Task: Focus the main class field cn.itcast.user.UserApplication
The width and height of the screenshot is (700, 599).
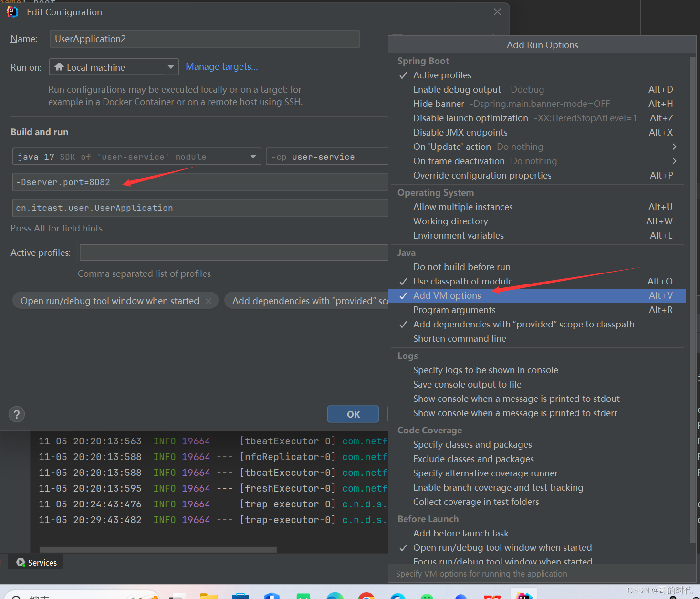Action: [x=200, y=208]
